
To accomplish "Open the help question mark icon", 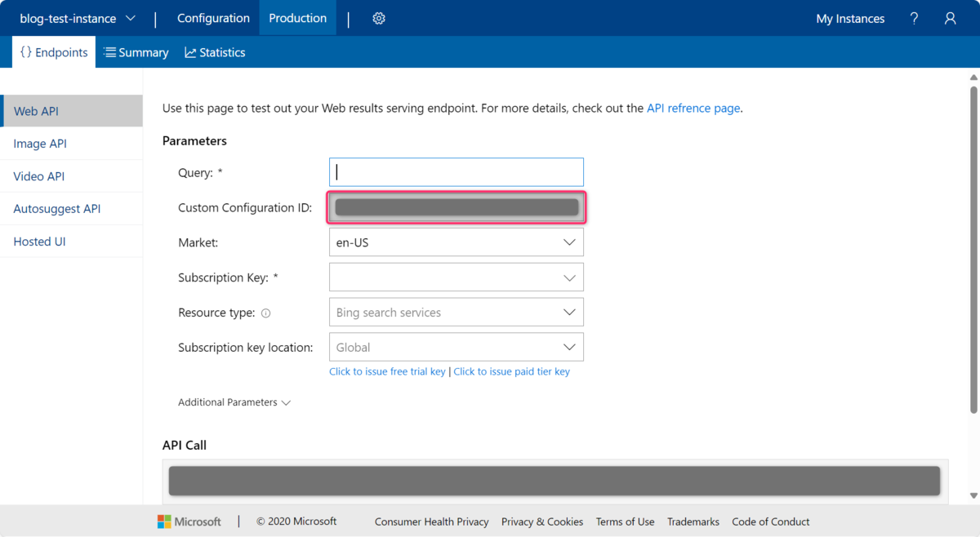I will [x=914, y=18].
